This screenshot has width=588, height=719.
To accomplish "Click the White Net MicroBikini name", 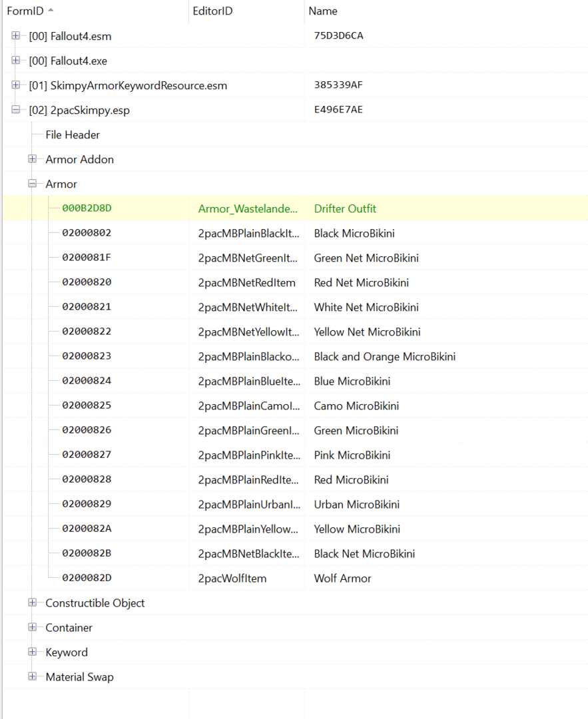I will pos(366,307).
